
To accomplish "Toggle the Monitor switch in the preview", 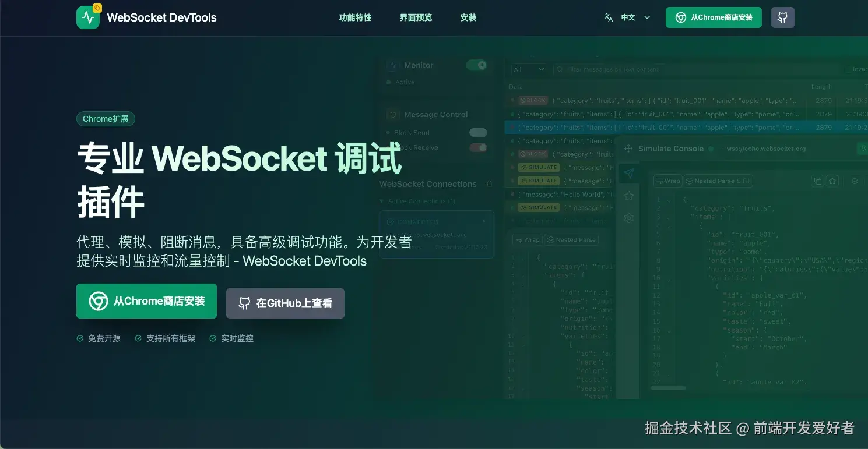I will (x=476, y=65).
